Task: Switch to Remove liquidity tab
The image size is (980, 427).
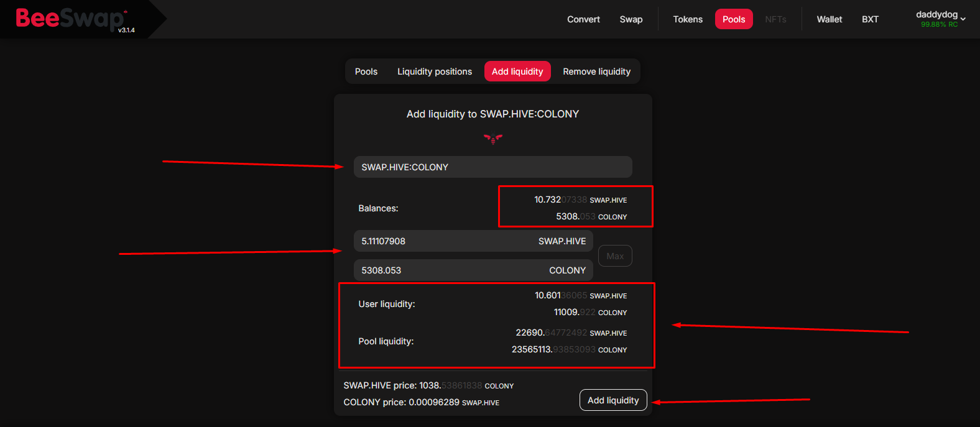Action: coord(597,71)
